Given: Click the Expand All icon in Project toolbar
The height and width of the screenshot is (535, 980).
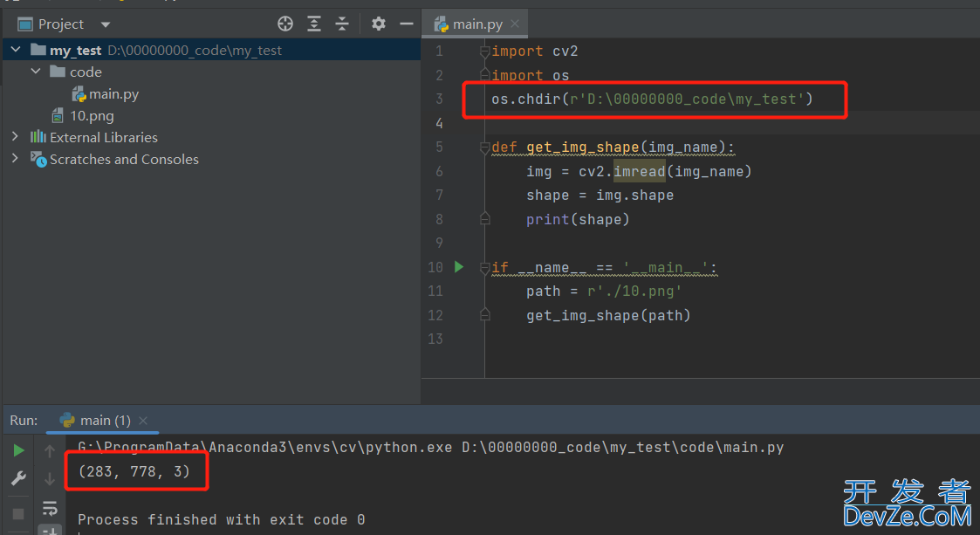Looking at the screenshot, I should (x=314, y=24).
